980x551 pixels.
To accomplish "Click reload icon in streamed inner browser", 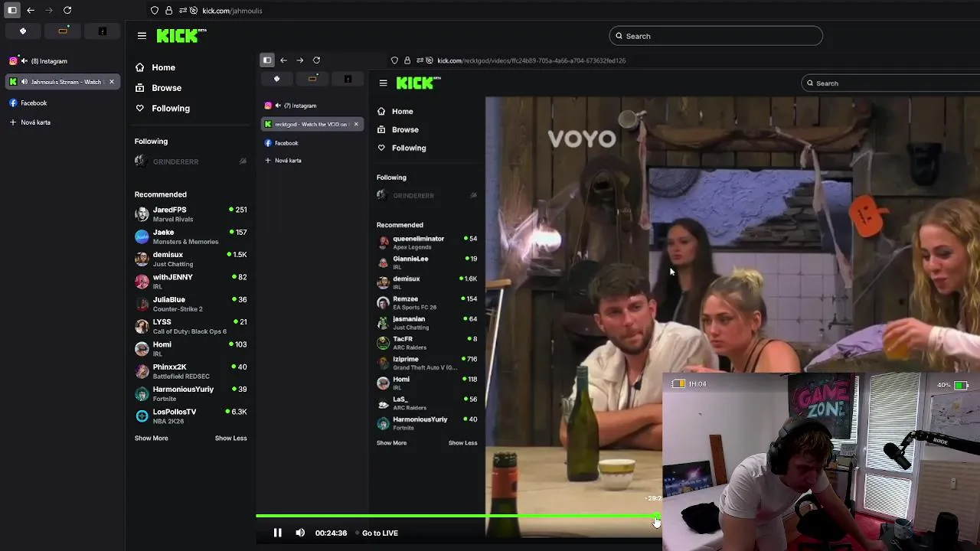I will 316,60.
